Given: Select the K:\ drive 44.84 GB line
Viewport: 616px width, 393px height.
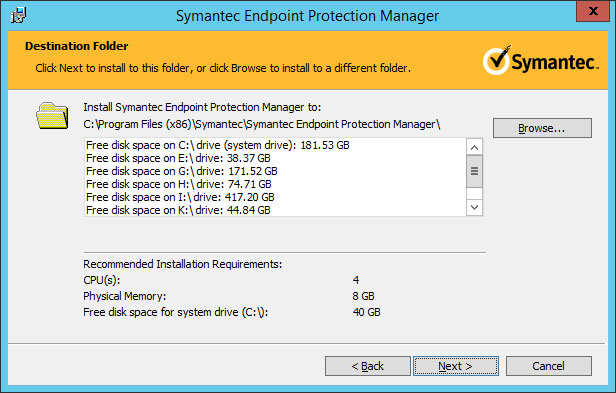Looking at the screenshot, I should pos(178,210).
